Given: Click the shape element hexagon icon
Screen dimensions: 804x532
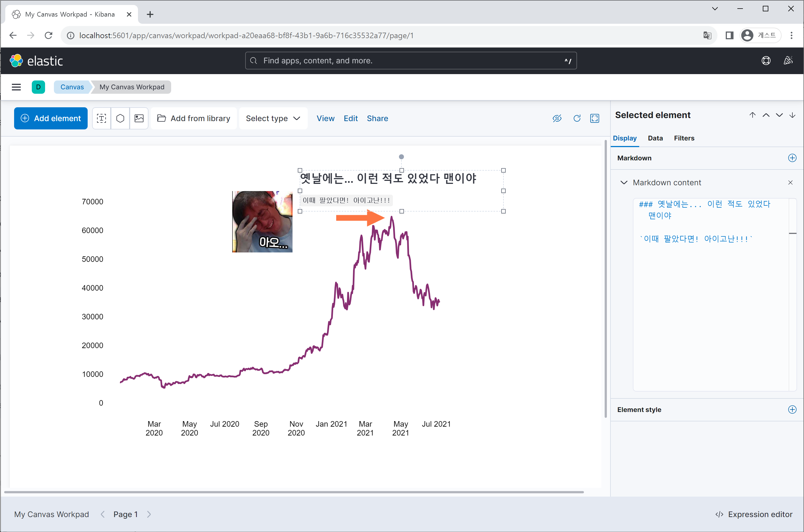Looking at the screenshot, I should 120,118.
